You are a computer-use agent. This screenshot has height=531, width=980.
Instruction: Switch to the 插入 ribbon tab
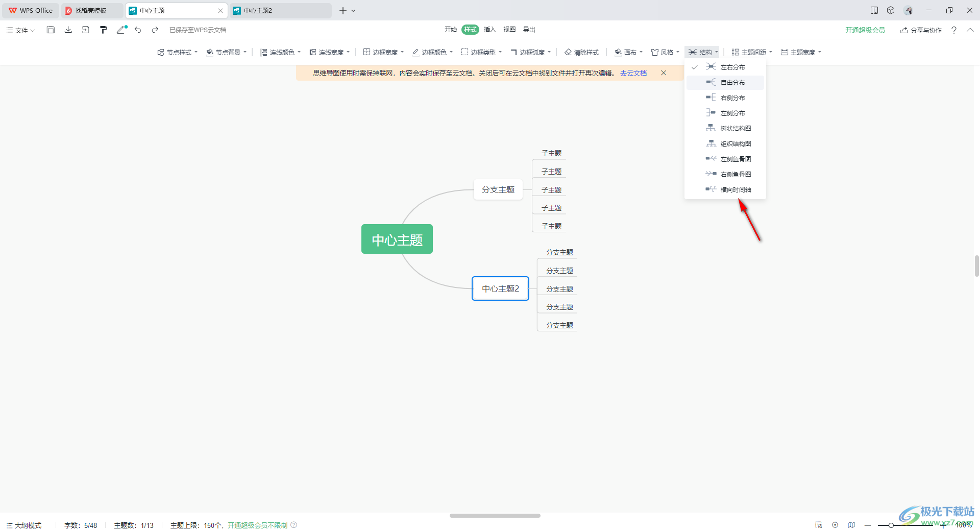pyautogui.click(x=490, y=30)
